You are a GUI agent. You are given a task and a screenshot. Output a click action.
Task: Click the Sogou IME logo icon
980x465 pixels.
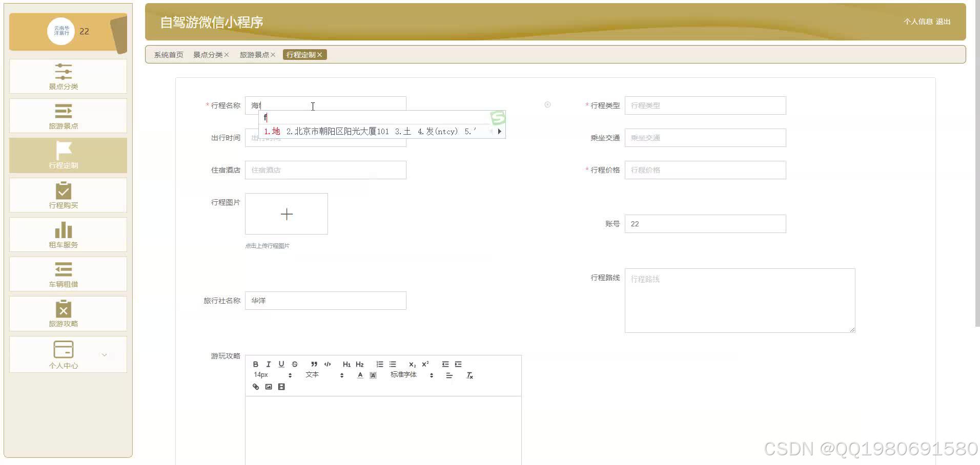(x=498, y=118)
